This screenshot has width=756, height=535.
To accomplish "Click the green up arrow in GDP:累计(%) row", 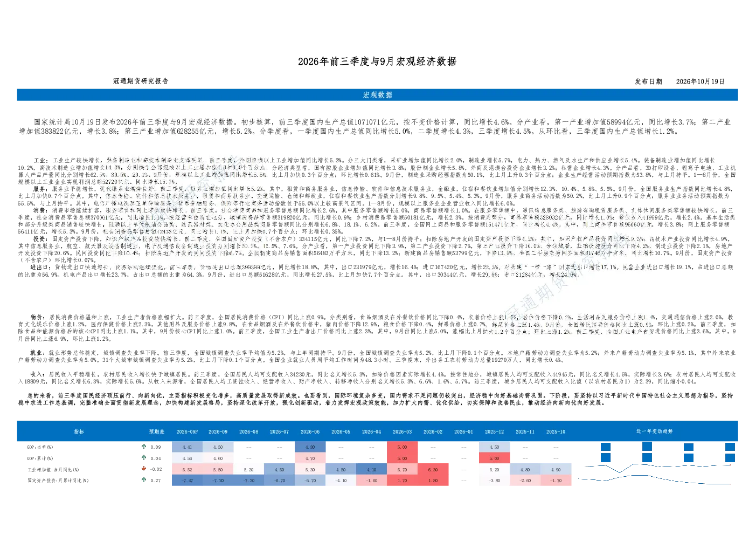I will pos(144,458).
